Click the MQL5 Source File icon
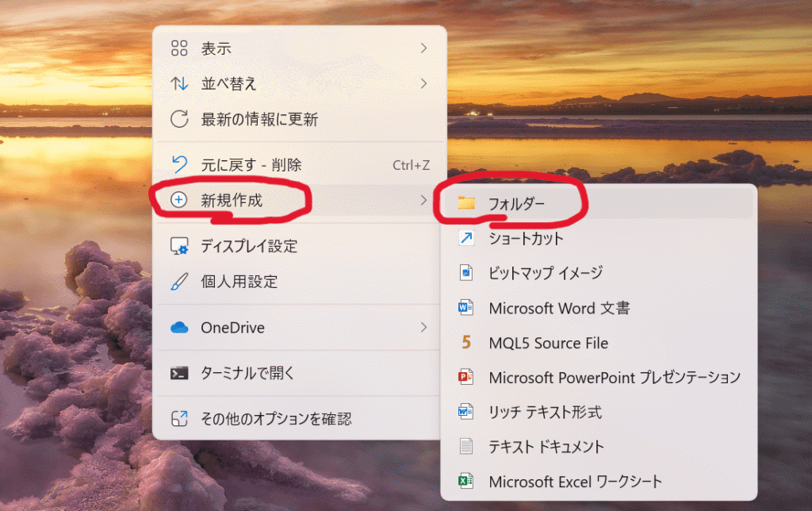 pyautogui.click(x=466, y=343)
